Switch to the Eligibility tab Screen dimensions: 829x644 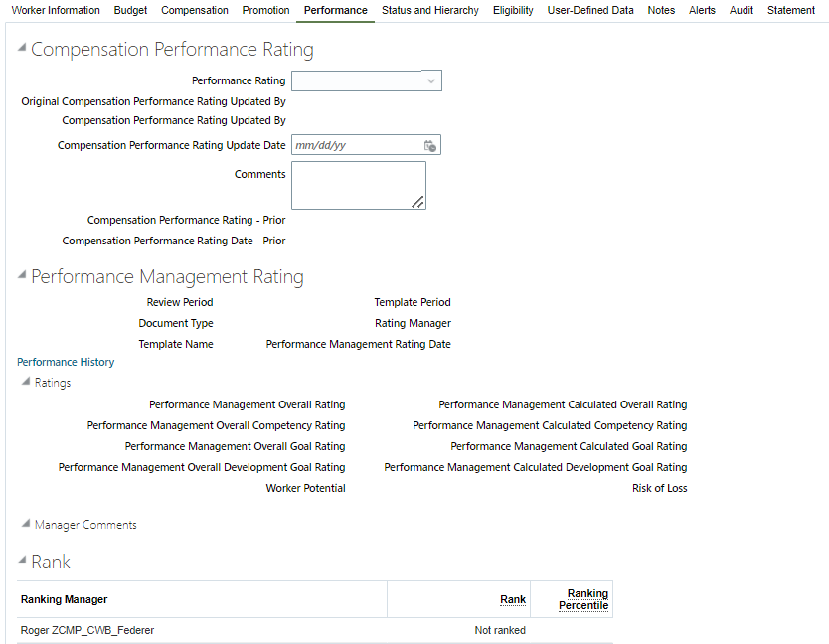click(x=513, y=10)
